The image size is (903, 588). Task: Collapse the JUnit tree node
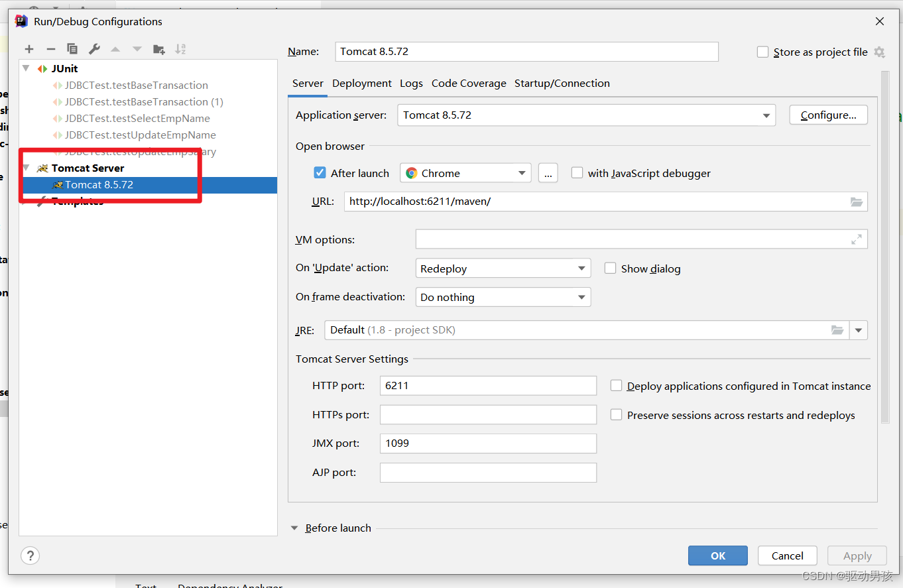(26, 68)
